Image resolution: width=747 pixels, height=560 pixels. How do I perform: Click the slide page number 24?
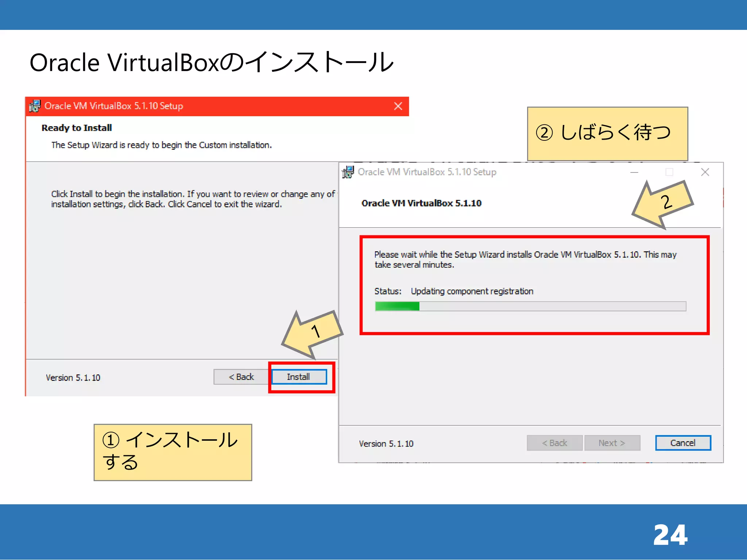670,535
